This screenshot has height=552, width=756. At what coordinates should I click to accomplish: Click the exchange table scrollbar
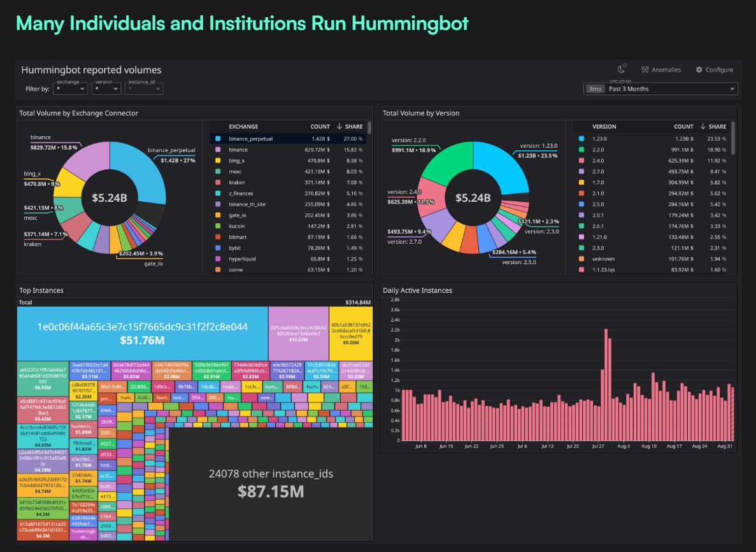tap(369, 129)
